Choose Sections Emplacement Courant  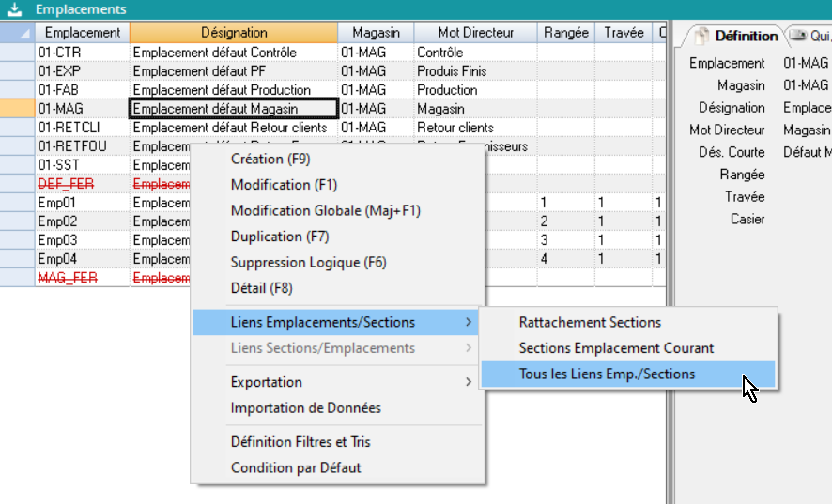point(616,347)
